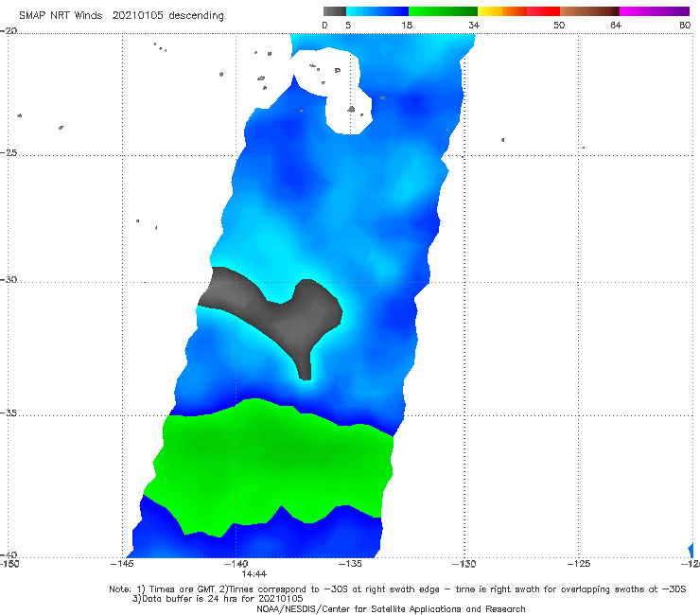Click the longitude label '-145'
The width and height of the screenshot is (700, 615).
pos(122,564)
